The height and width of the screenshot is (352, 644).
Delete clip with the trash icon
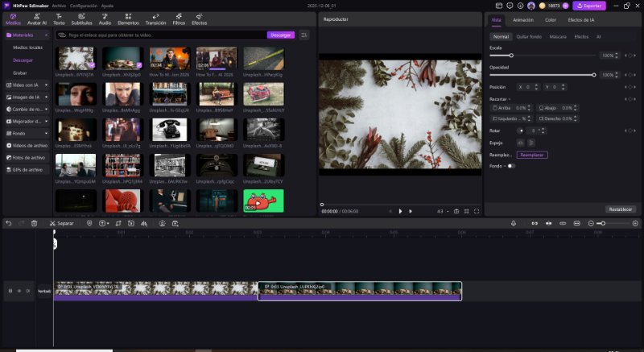coord(34,223)
